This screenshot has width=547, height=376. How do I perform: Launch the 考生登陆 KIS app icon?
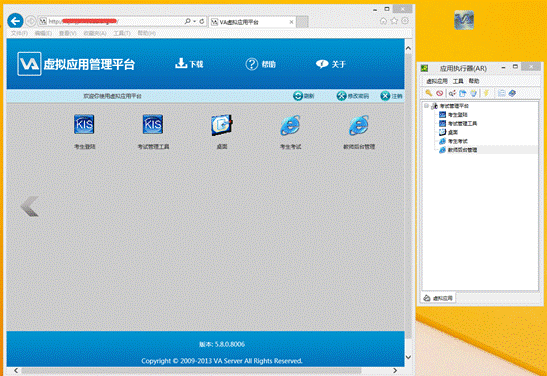tap(84, 125)
